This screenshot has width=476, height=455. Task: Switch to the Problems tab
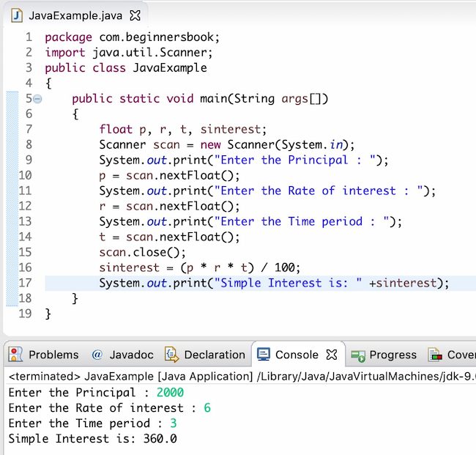coord(53,355)
